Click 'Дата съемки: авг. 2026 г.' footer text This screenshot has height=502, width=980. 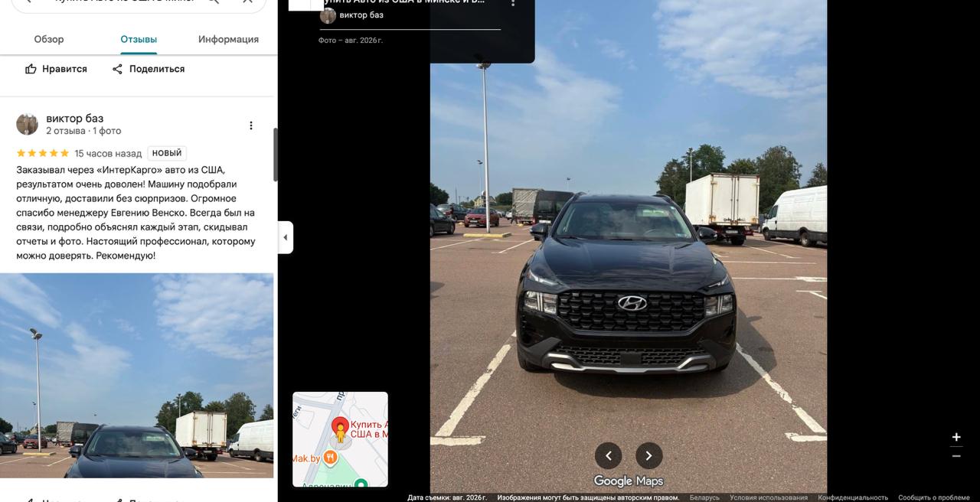447,497
